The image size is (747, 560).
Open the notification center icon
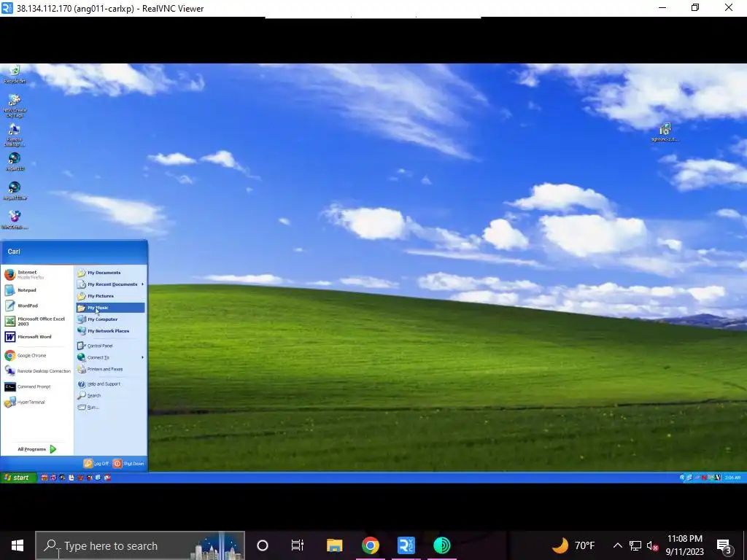[x=724, y=546]
